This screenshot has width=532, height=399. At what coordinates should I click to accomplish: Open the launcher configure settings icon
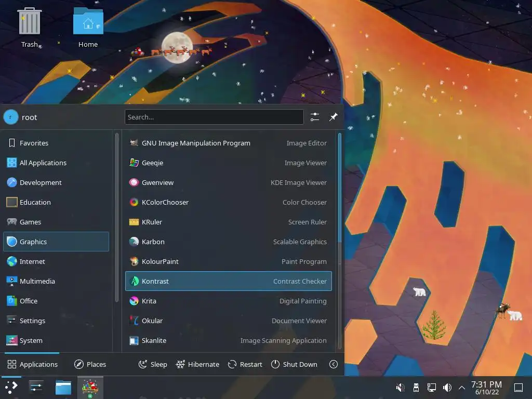[315, 117]
